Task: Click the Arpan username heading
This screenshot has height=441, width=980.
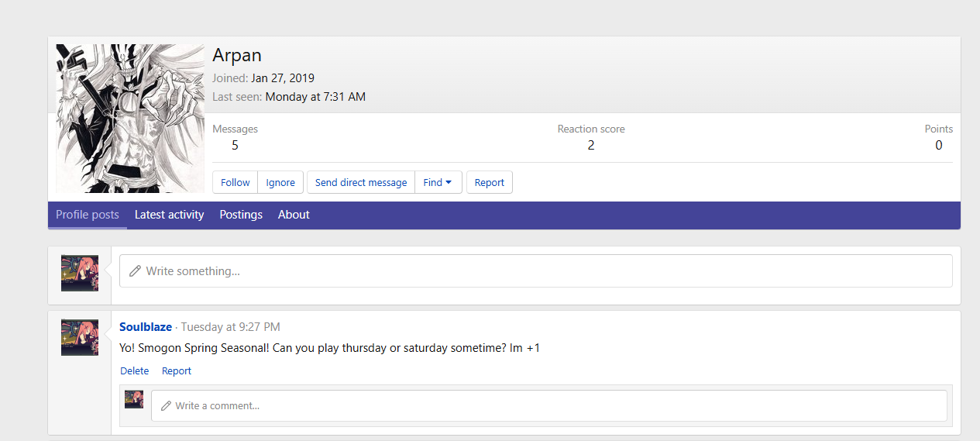Action: coord(237,55)
